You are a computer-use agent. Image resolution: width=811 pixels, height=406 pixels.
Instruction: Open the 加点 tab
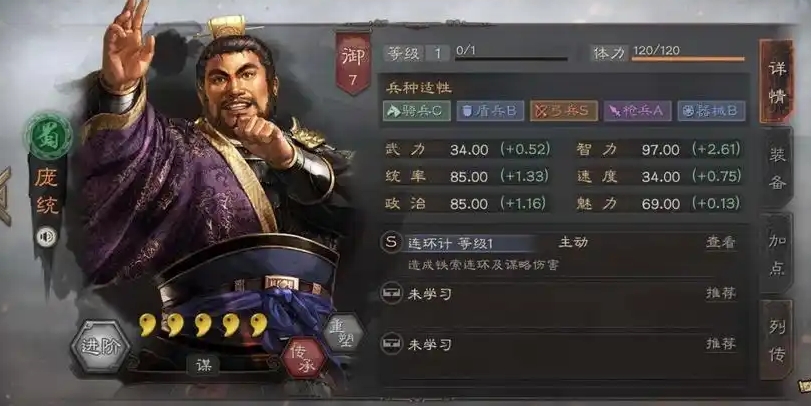click(777, 253)
